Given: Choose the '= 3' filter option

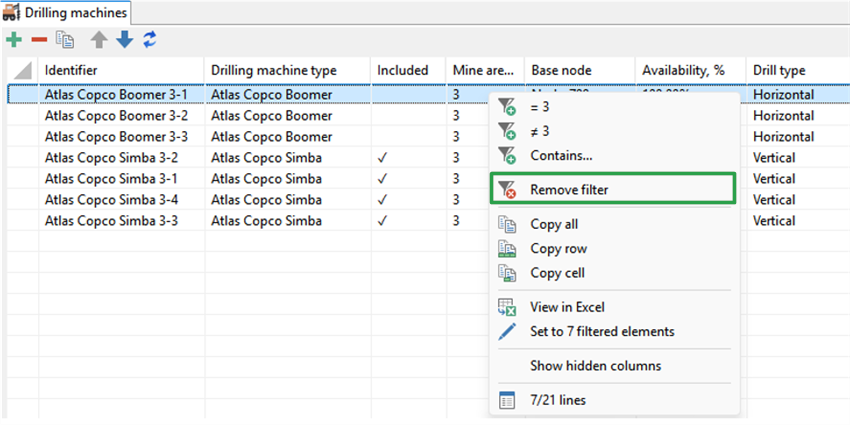Looking at the screenshot, I should pyautogui.click(x=615, y=107).
